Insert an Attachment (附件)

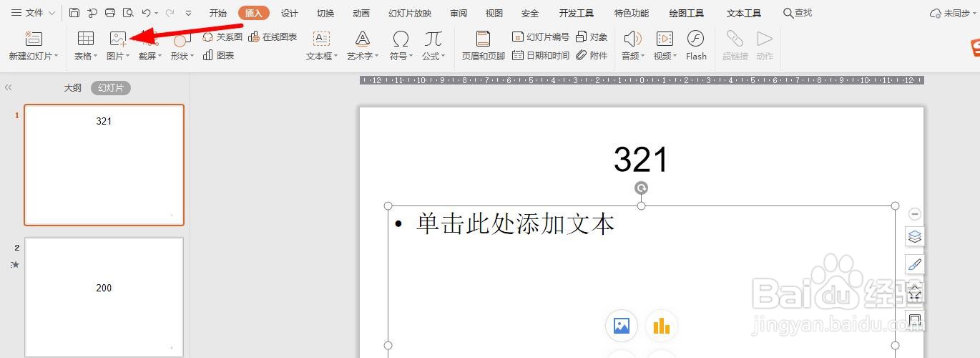coord(592,55)
